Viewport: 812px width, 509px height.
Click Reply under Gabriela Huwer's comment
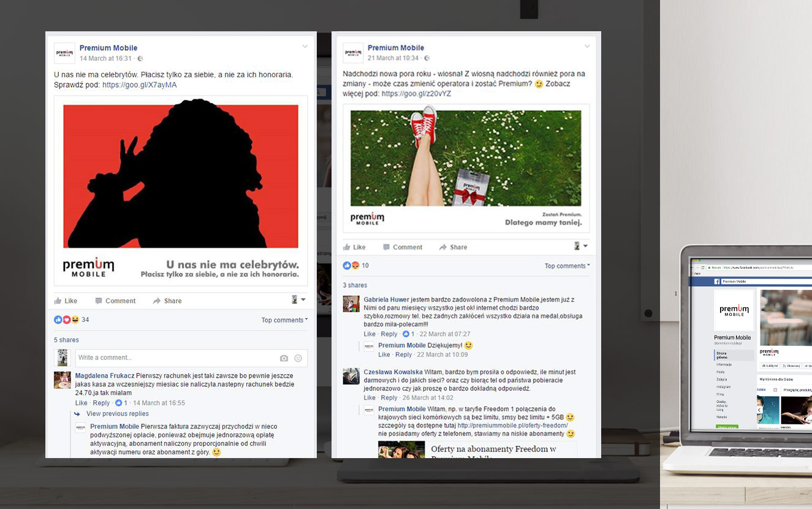[389, 334]
